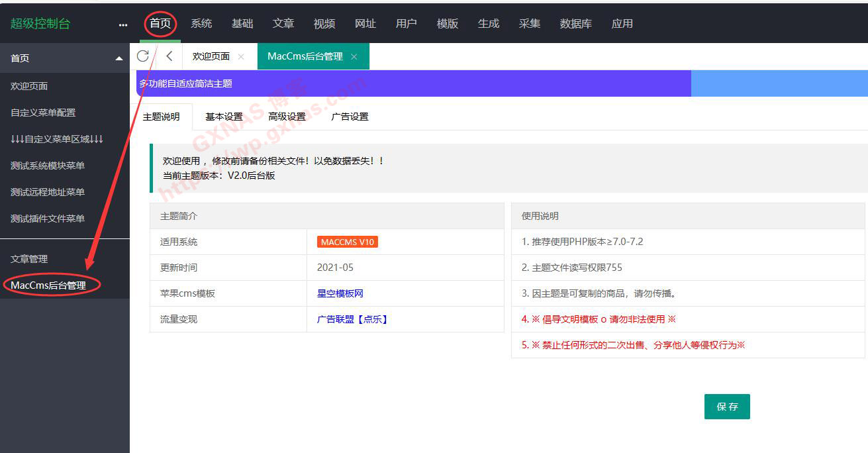Select the 欢迎页面 tab
The image size is (868, 453).
[x=211, y=57]
